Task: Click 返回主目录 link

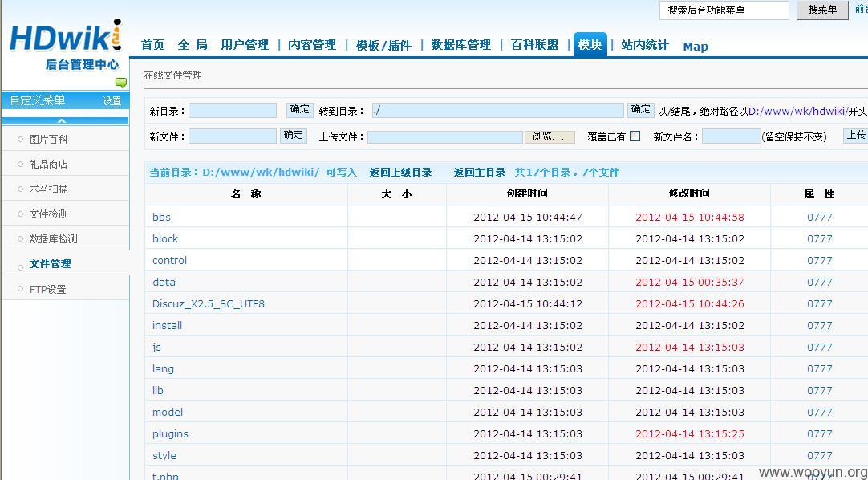Action: coord(480,173)
